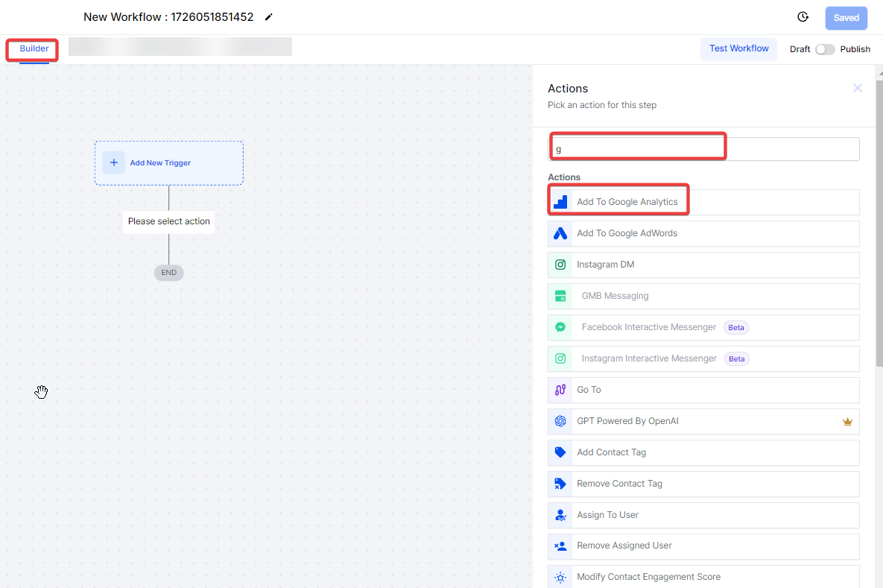Click the Draft label

(800, 49)
